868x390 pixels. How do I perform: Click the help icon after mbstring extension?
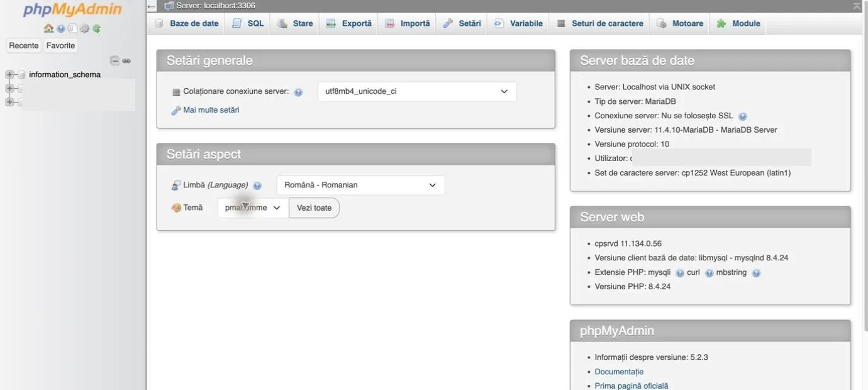click(756, 273)
